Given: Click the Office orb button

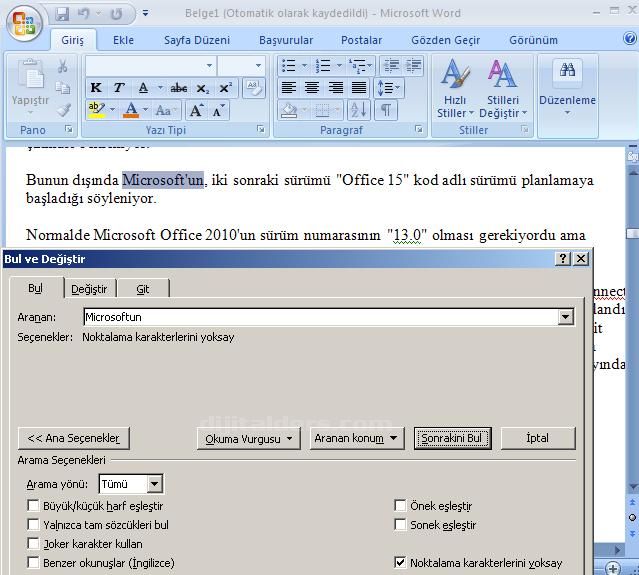Looking at the screenshot, I should 24,22.
